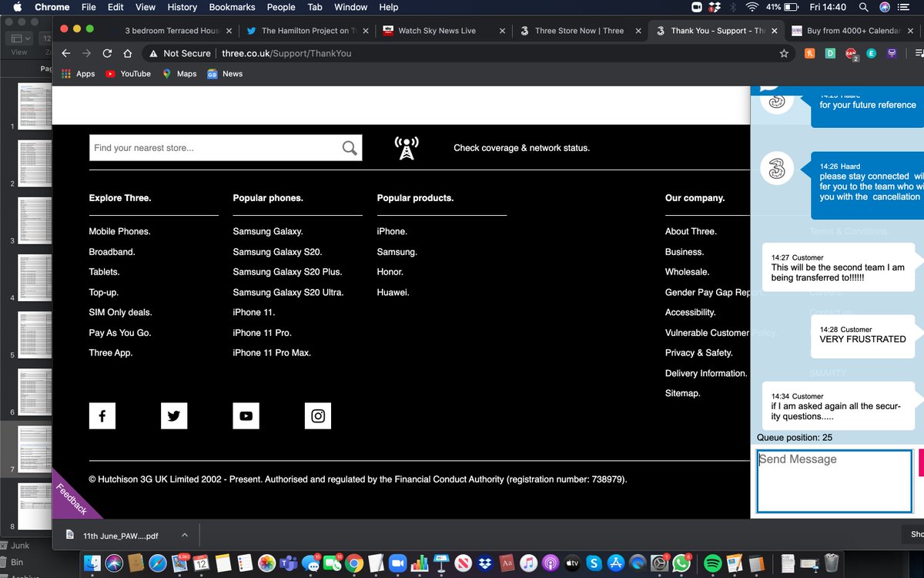
Task: Click the chat Send Message box
Action: (835, 481)
